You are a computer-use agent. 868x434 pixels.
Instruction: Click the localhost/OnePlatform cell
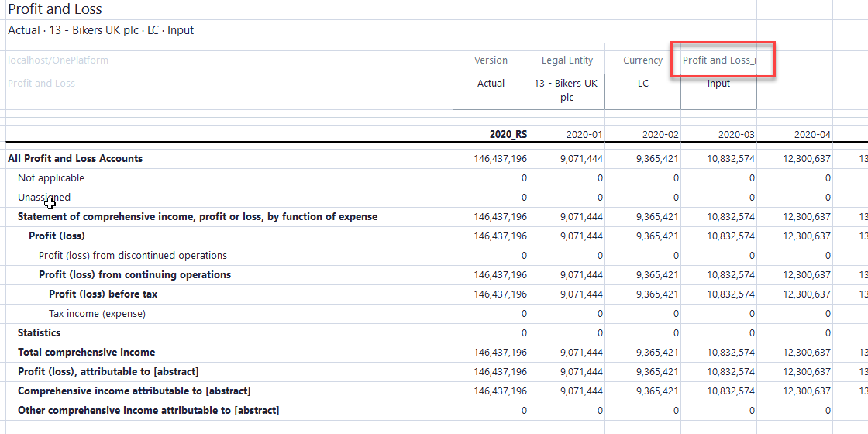pos(58,60)
